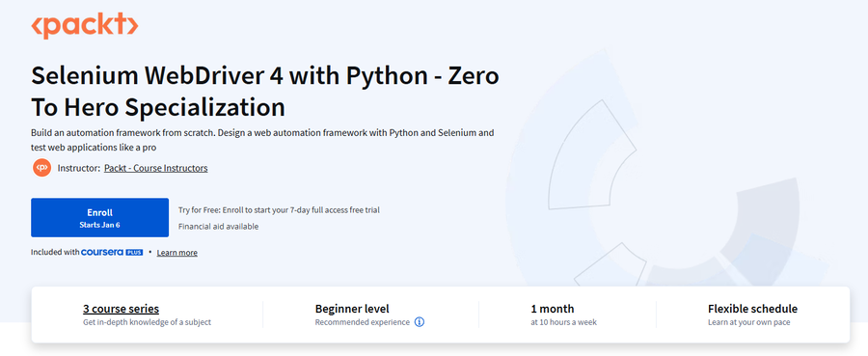This screenshot has height=356, width=868.
Task: Click 'at 10 hours a week' text
Action: (563, 322)
